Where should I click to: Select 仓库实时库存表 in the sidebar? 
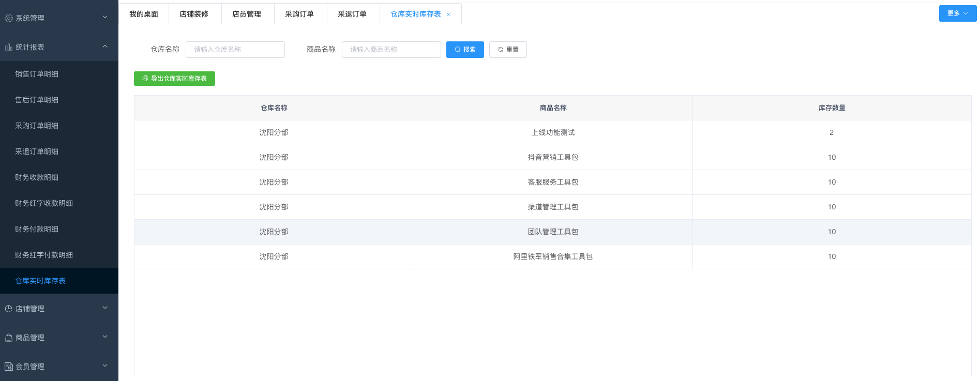coord(59,281)
